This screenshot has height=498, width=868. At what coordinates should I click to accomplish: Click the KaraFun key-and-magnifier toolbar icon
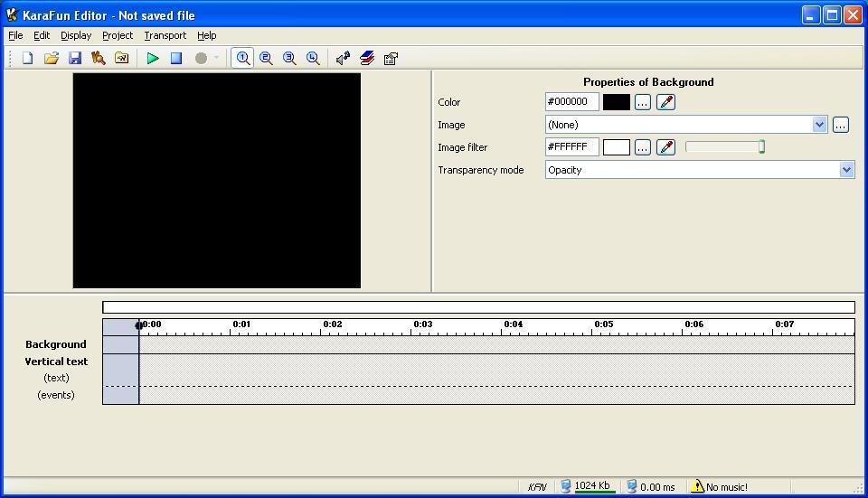click(98, 58)
